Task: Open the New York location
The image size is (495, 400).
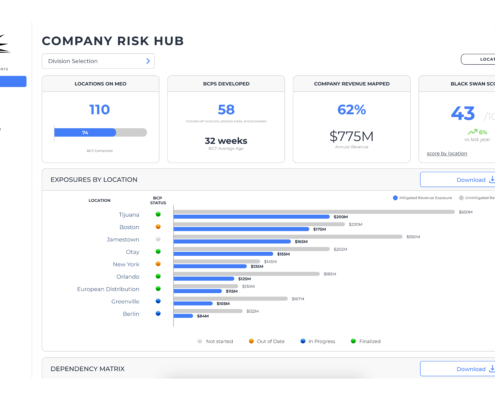Action: 126,264
